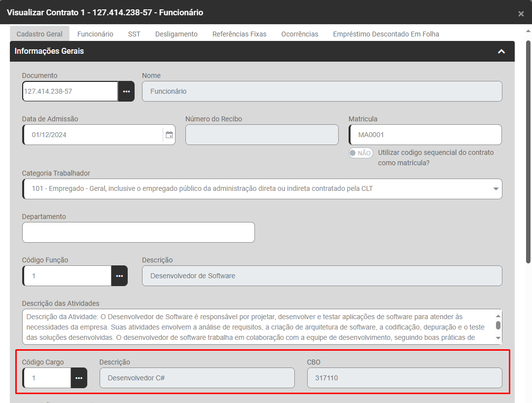Viewport: 532px width, 403px height.
Task: Open the SST tab
Action: coord(134,34)
